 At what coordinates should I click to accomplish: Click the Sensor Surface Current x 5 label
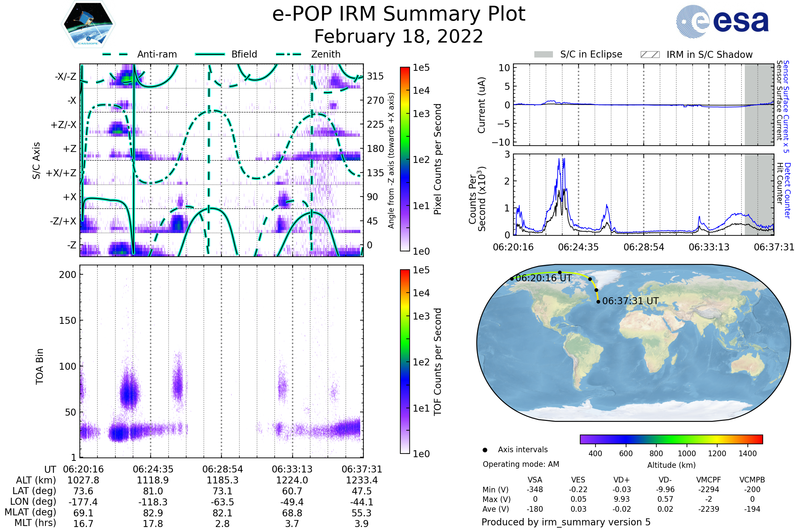click(x=786, y=106)
